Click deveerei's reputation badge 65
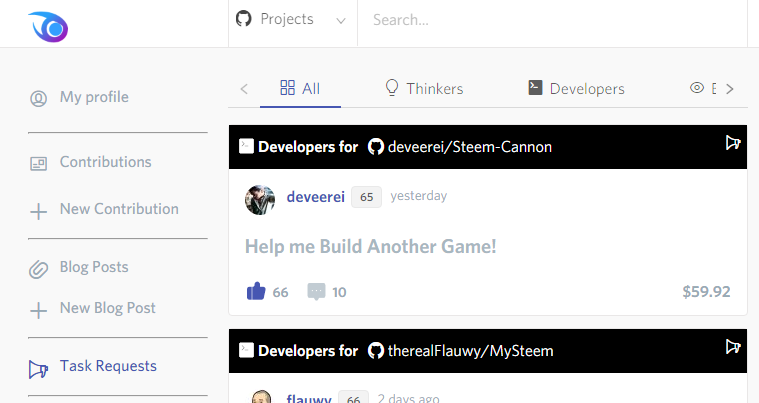759x403 pixels. pyautogui.click(x=366, y=197)
